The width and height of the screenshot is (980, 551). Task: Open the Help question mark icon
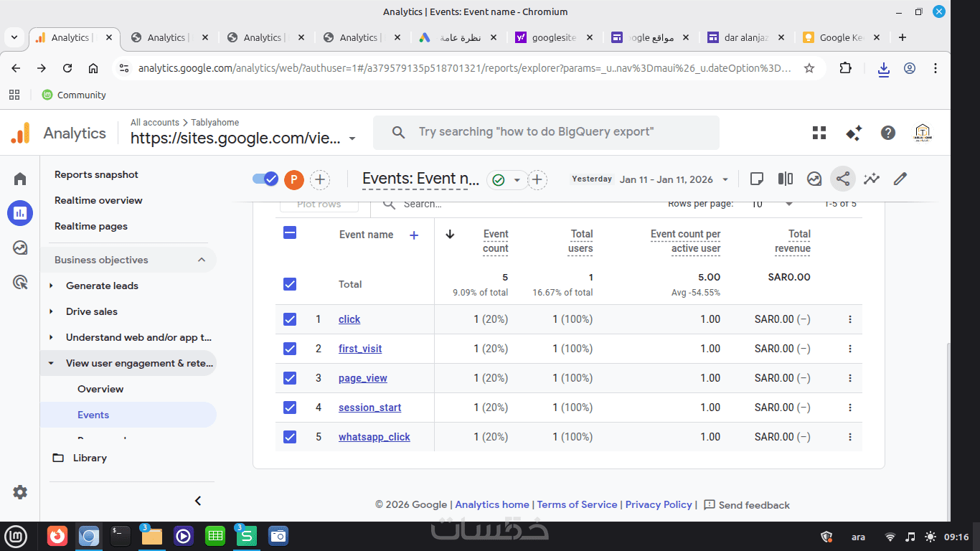888,133
